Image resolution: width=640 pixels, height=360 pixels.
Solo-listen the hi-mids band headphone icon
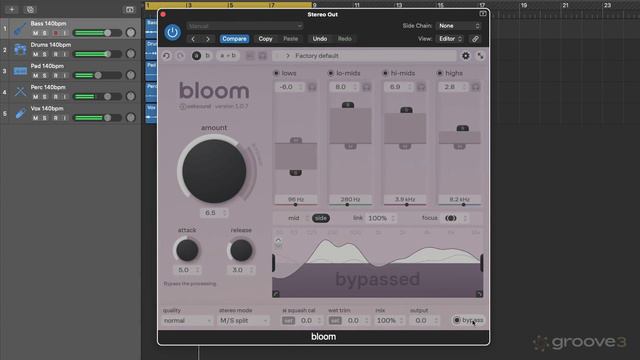(421, 87)
